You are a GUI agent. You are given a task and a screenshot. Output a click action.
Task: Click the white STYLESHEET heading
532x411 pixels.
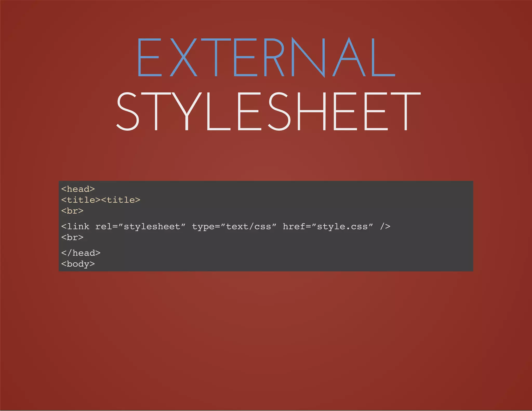pyautogui.click(x=268, y=111)
